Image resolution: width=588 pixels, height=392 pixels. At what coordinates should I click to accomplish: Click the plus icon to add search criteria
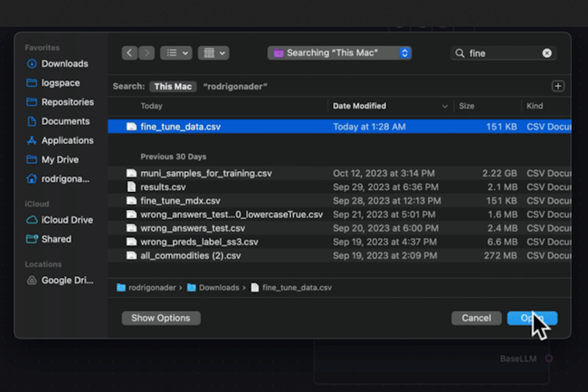(x=558, y=86)
